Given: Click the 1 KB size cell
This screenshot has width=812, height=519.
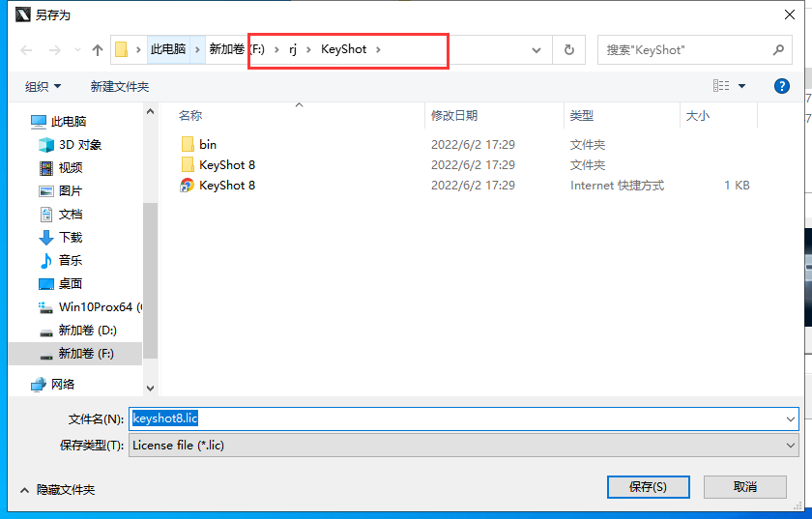Looking at the screenshot, I should pyautogui.click(x=737, y=186).
